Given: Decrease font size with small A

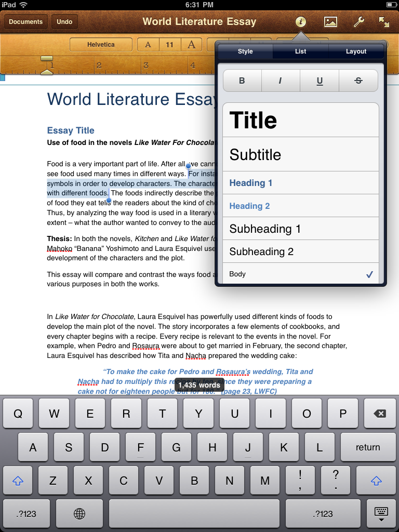Looking at the screenshot, I should [x=148, y=45].
